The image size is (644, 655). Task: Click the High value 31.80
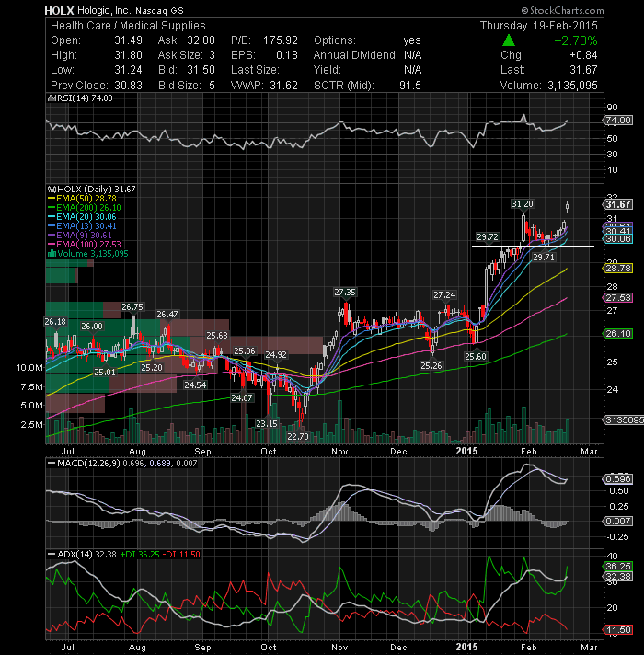[129, 55]
